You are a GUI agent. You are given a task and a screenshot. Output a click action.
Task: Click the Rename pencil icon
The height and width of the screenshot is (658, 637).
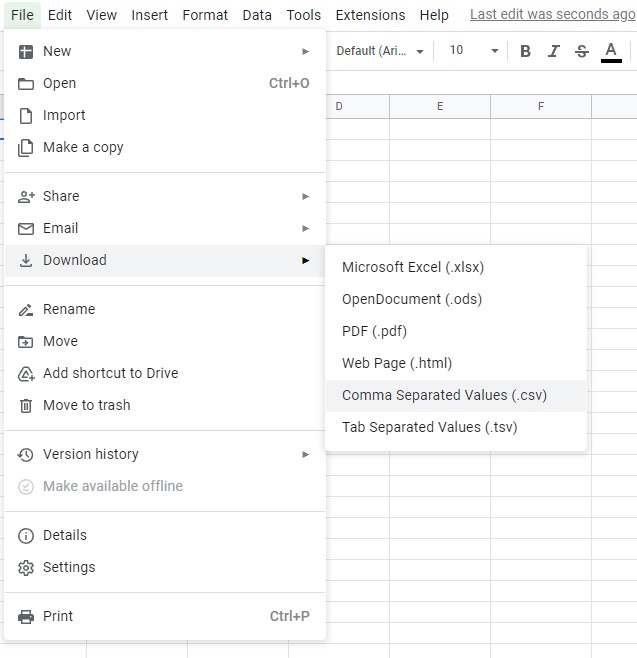[x=26, y=309]
